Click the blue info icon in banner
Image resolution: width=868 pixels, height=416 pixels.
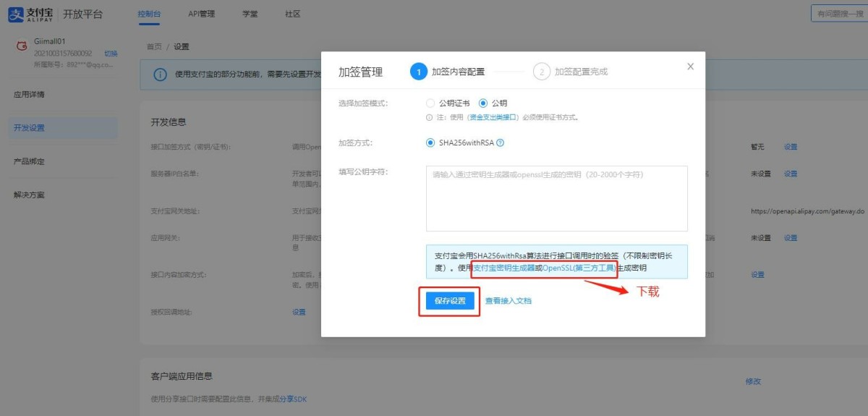pos(159,75)
